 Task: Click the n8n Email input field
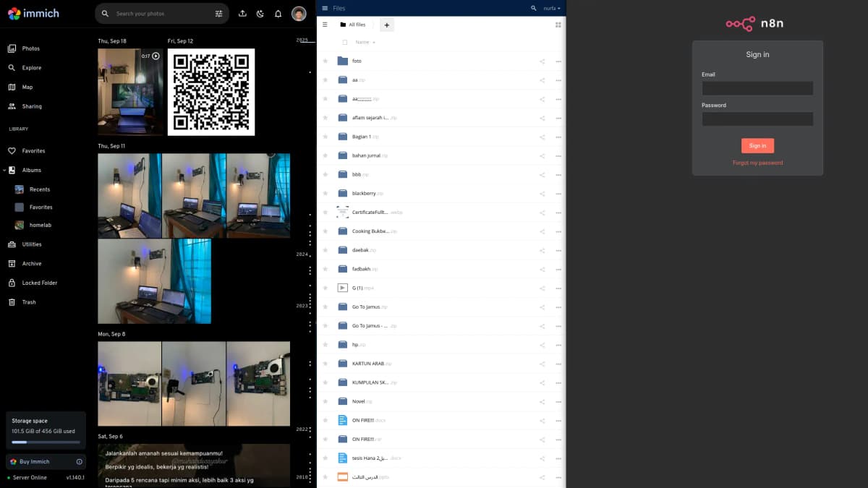[757, 88]
